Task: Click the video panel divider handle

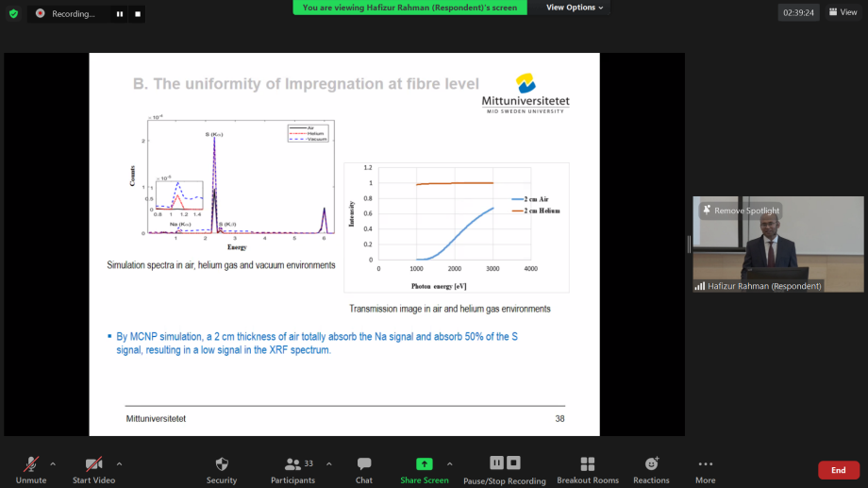Action: point(689,244)
